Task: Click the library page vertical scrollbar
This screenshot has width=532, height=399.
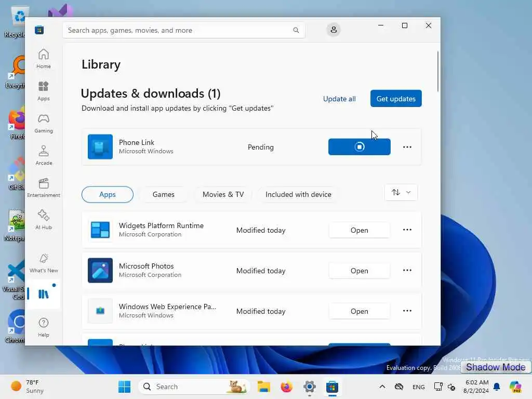Action: point(437,71)
